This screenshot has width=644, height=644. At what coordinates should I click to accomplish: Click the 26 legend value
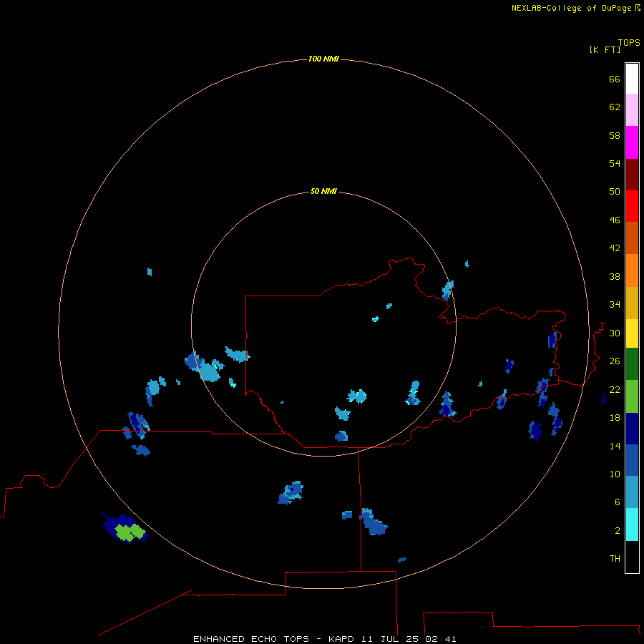point(615,361)
